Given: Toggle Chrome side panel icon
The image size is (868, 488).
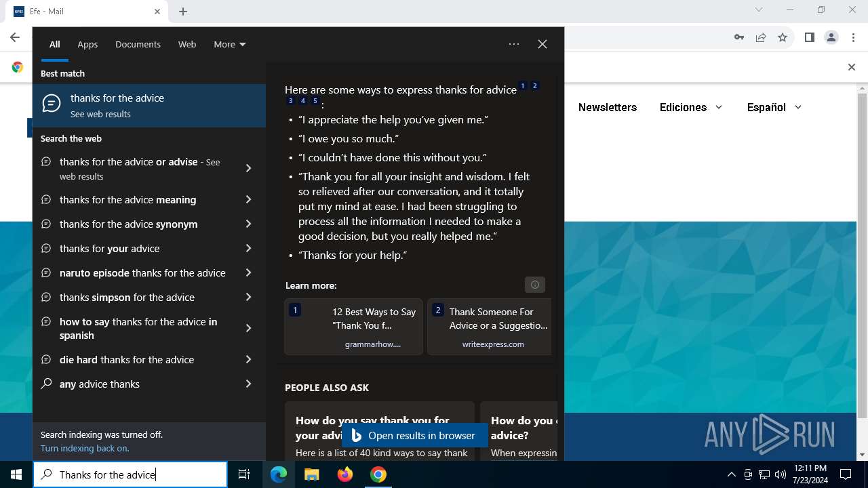Looking at the screenshot, I should [x=809, y=37].
